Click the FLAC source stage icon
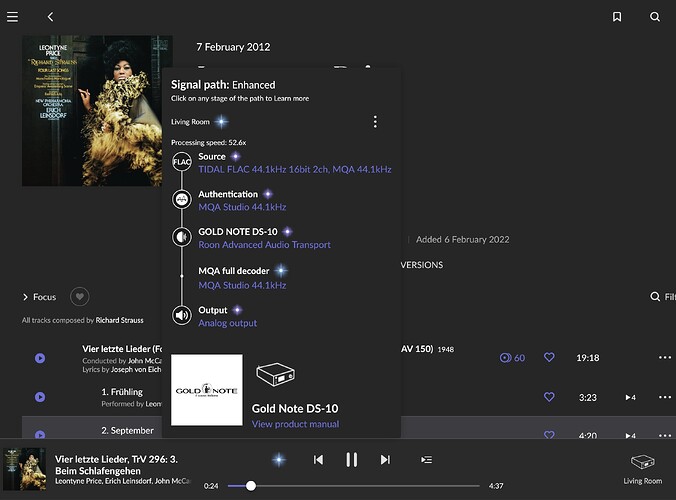 [182, 162]
